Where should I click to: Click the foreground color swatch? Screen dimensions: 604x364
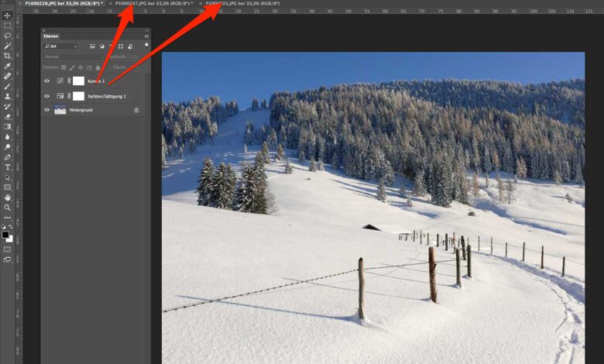pos(5,234)
